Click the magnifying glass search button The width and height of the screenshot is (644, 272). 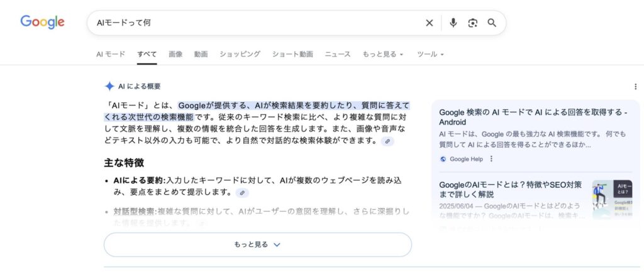coord(492,23)
